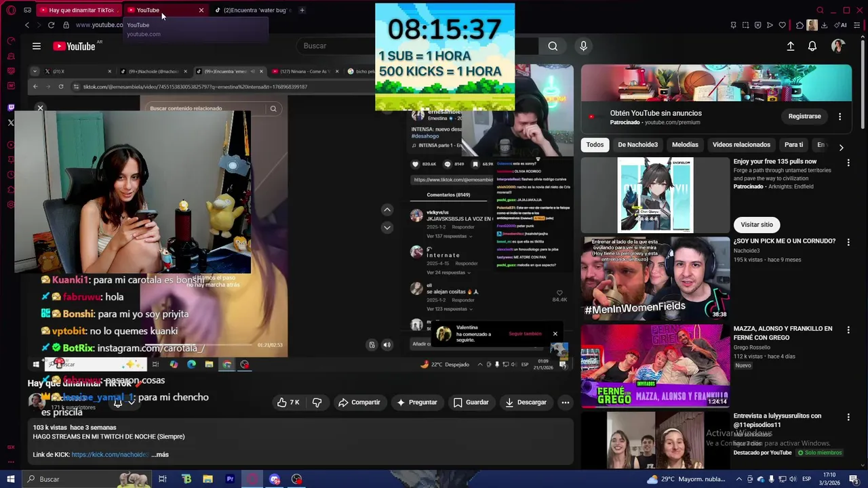The width and height of the screenshot is (868, 488).
Task: Select the 'Todos' filter chip
Action: point(595,144)
